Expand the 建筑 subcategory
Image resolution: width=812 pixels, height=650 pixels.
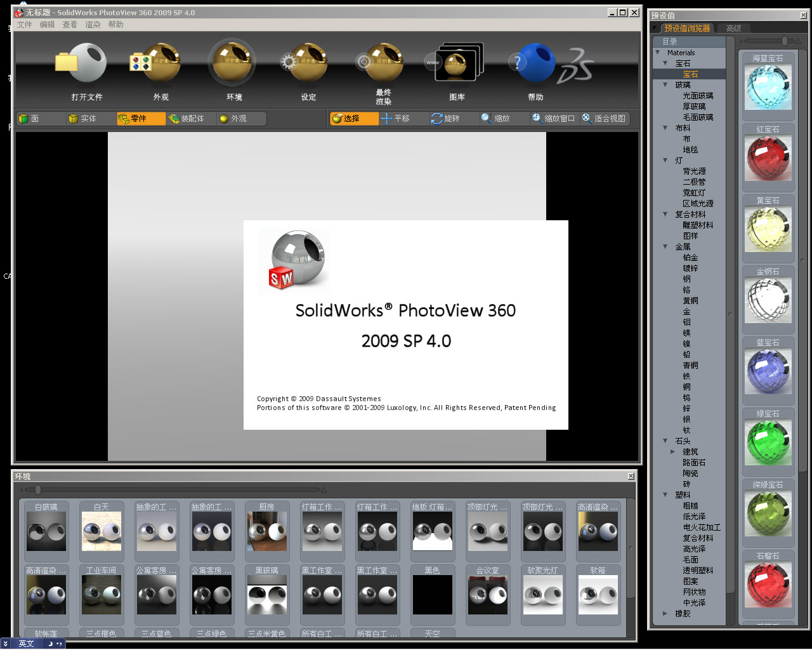coord(673,452)
